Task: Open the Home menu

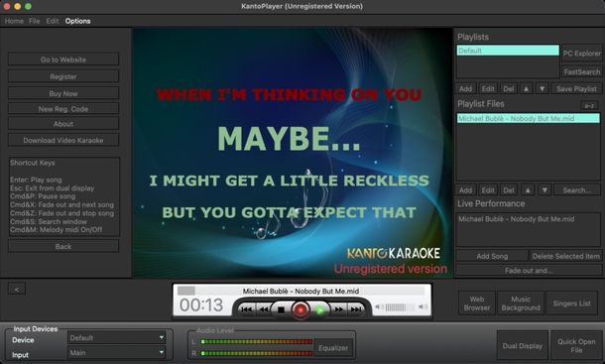Action: [x=14, y=21]
